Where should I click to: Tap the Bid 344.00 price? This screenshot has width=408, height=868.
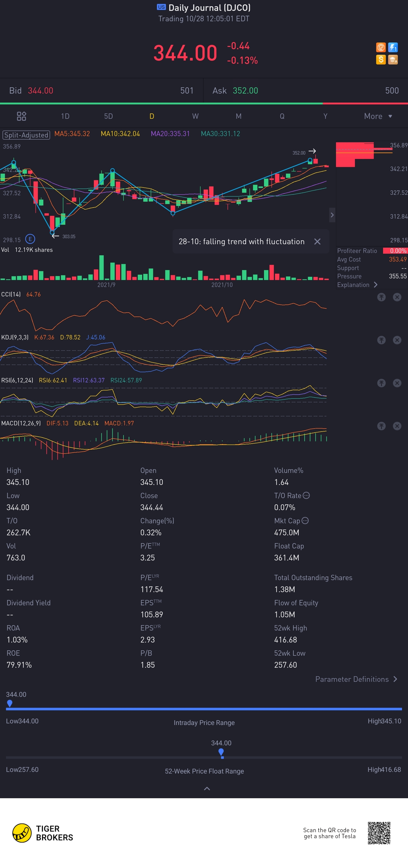[x=40, y=91]
